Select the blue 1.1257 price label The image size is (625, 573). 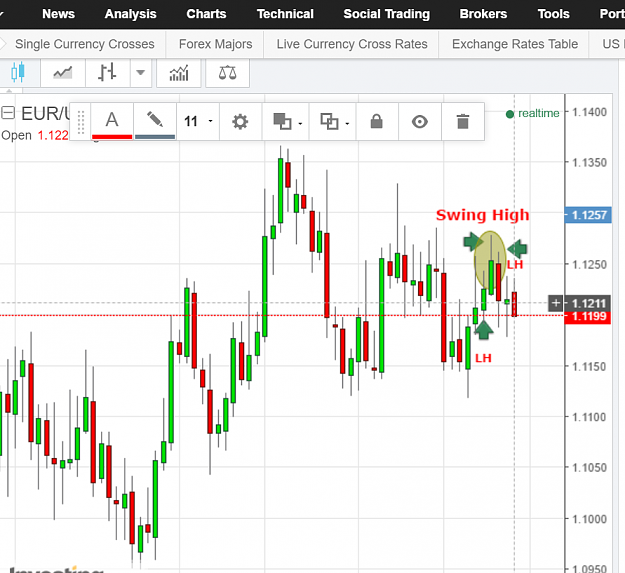click(588, 215)
